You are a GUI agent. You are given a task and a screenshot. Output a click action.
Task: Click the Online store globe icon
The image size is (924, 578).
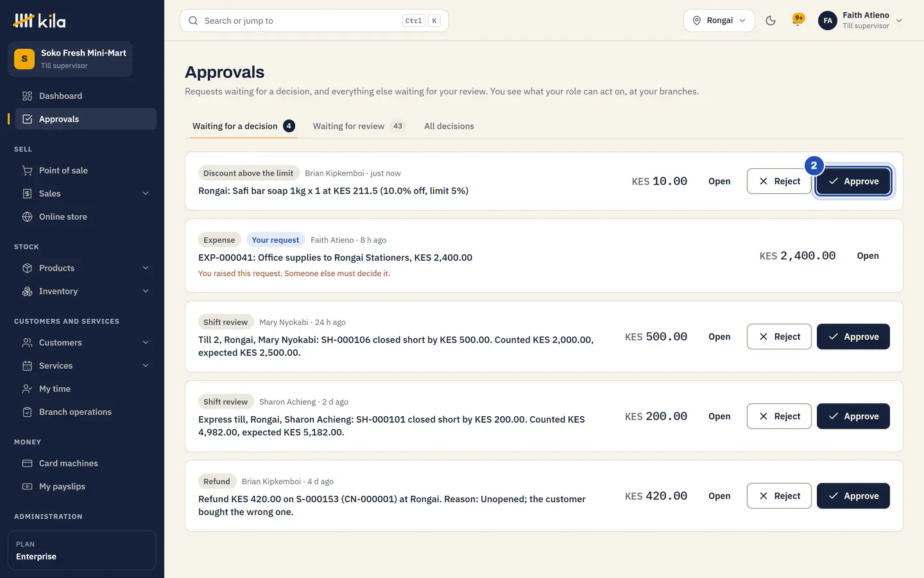tap(27, 216)
